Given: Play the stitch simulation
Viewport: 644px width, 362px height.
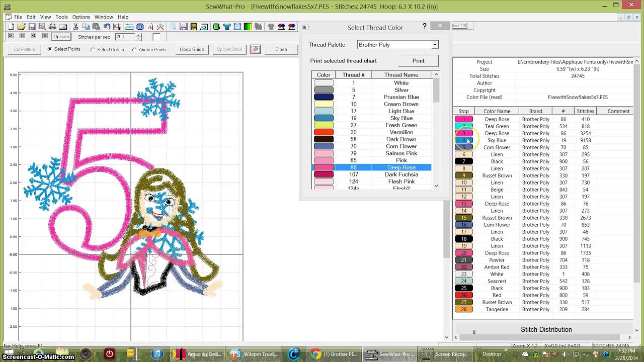Looking at the screenshot, I should coord(11,36).
